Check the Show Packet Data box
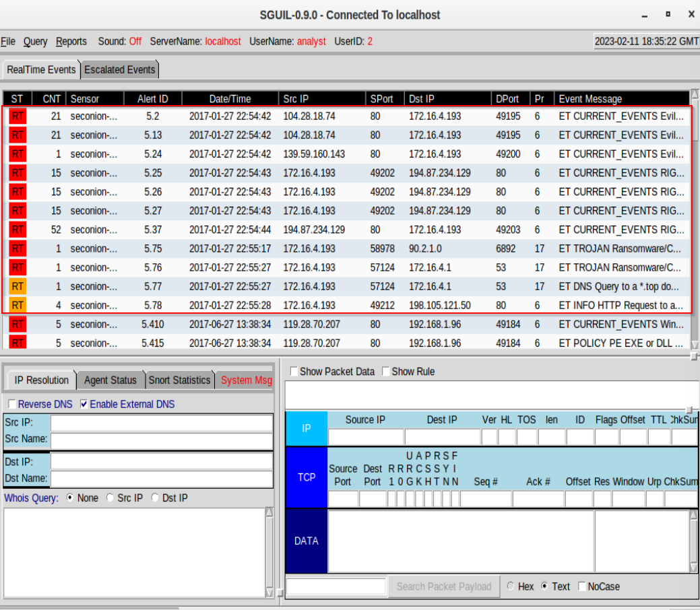Image resolution: width=700 pixels, height=610 pixels. pos(294,371)
